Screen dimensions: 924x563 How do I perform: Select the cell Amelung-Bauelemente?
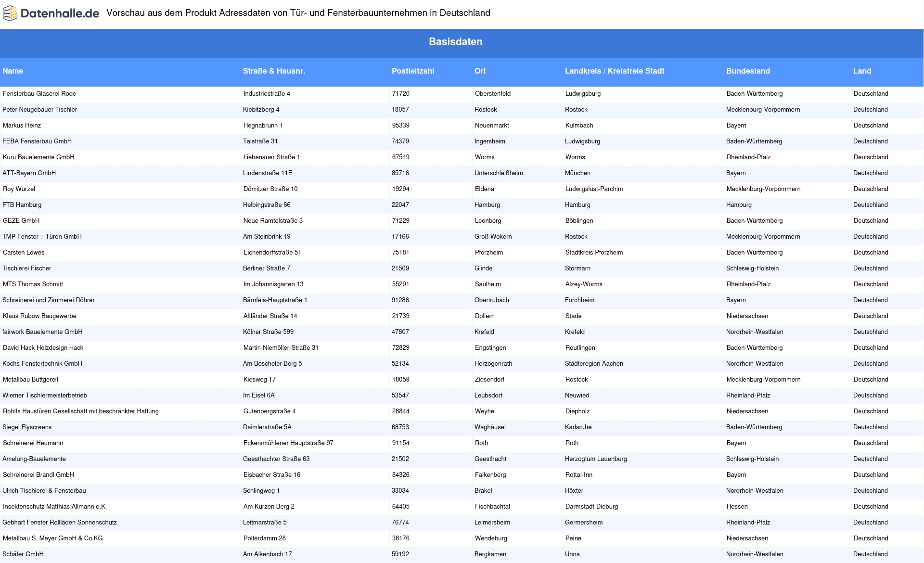coord(120,459)
